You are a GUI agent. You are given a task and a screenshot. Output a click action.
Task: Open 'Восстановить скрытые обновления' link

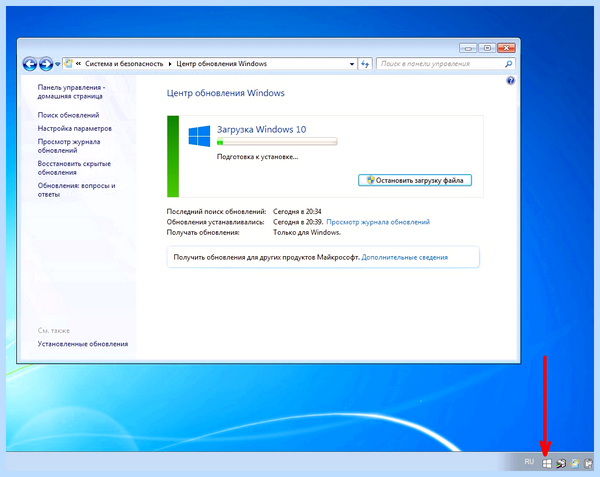[74, 168]
